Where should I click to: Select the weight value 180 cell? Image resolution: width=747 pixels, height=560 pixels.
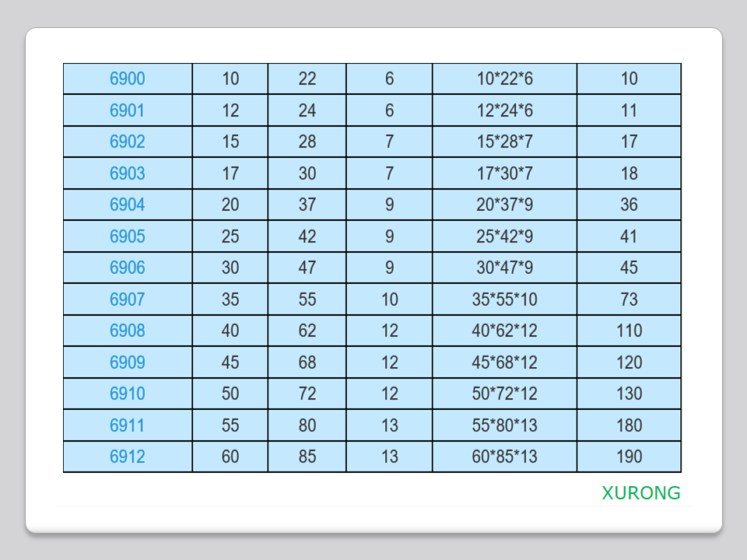(x=629, y=425)
